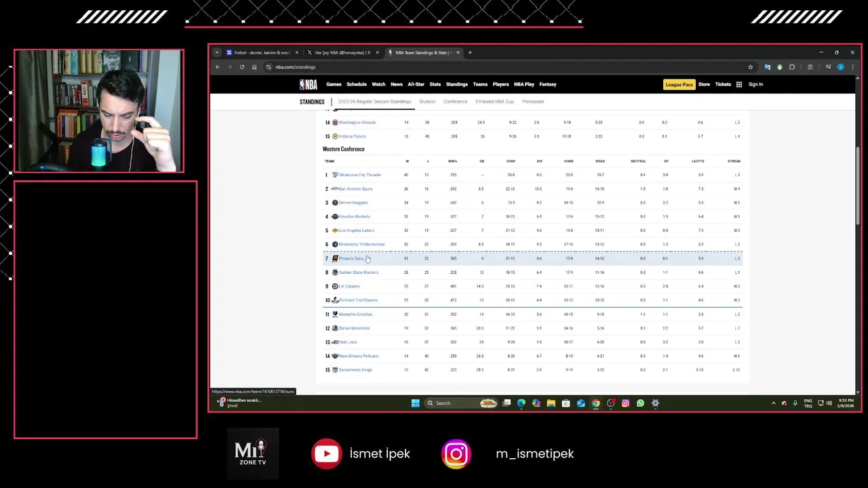The width and height of the screenshot is (868, 488).
Task: Open the Minnesota Timberwolves team link
Action: pyautogui.click(x=361, y=245)
